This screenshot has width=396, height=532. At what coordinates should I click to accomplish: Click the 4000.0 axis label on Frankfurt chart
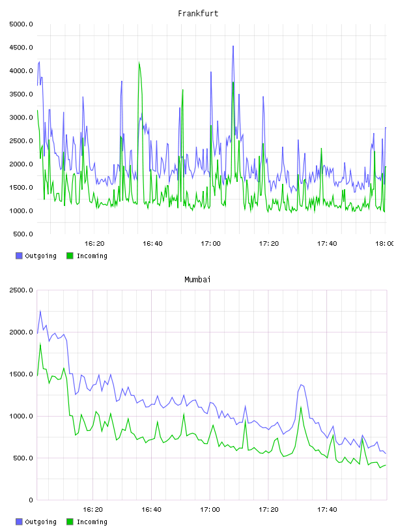[x=21, y=71]
